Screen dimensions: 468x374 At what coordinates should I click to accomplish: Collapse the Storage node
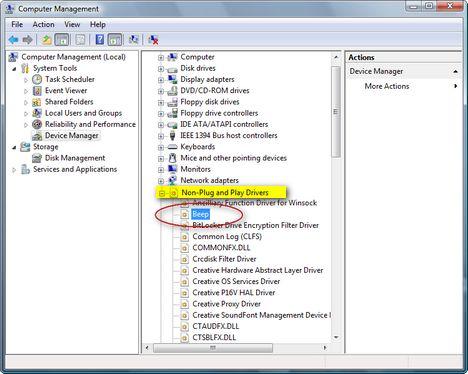14,147
